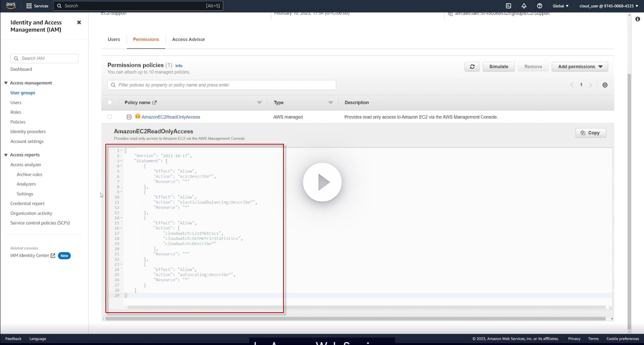
Task: Open the sidebar Users link
Action: [x=16, y=102]
